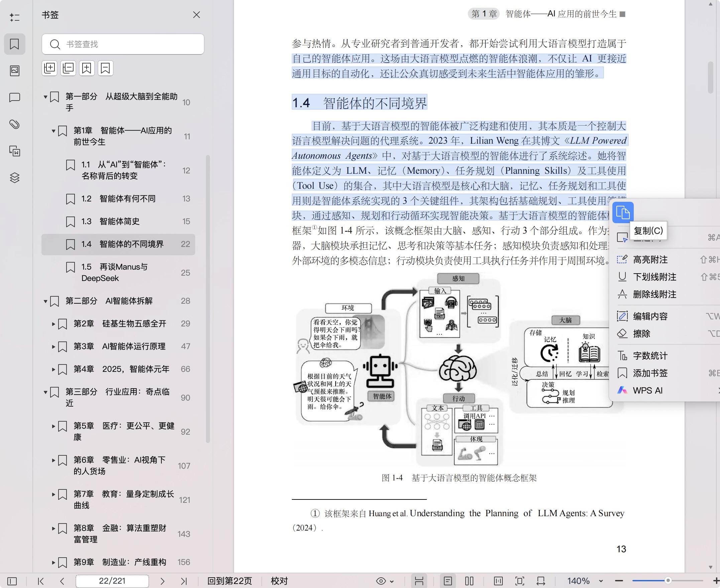720x588 pixels.
Task: Open the Comments panel icon in the sidebar
Action: [x=15, y=98]
